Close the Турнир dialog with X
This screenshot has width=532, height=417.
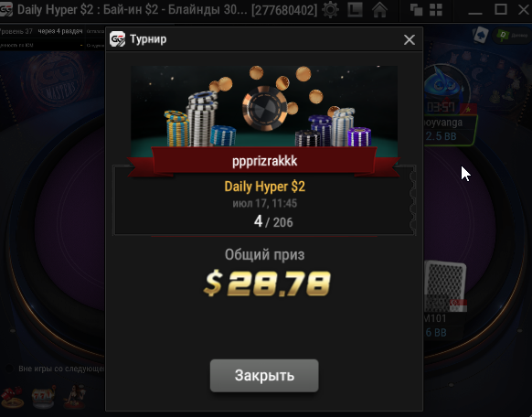(410, 39)
